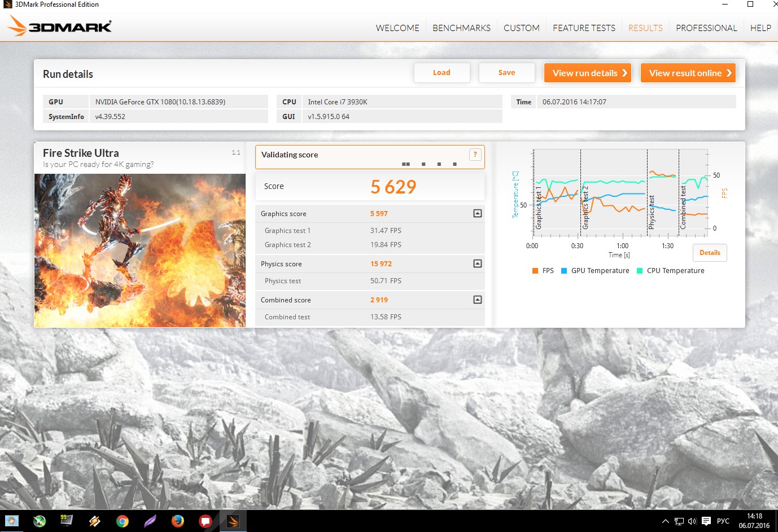Open the Action Center notifications icon
This screenshot has width=778, height=532.
point(706,521)
